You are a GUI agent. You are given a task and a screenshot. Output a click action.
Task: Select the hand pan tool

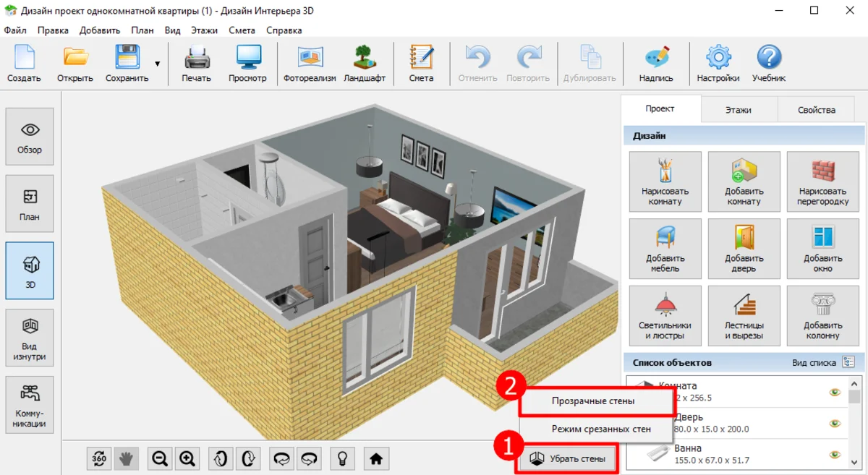(127, 458)
